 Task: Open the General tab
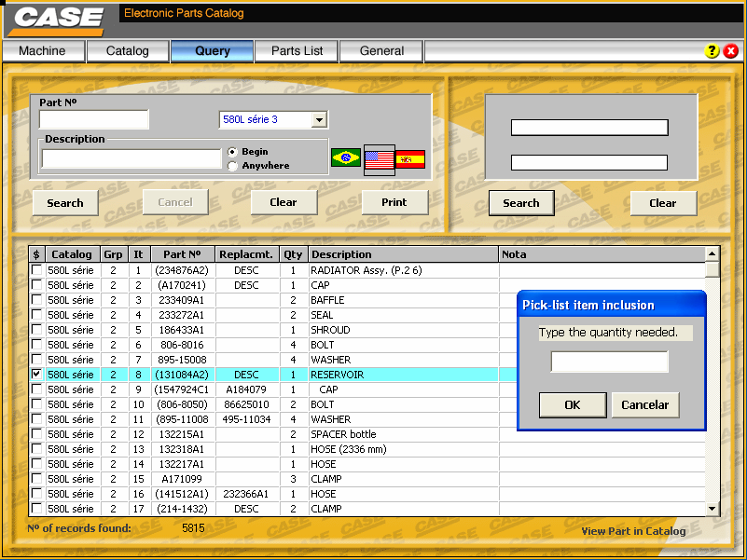tap(381, 51)
